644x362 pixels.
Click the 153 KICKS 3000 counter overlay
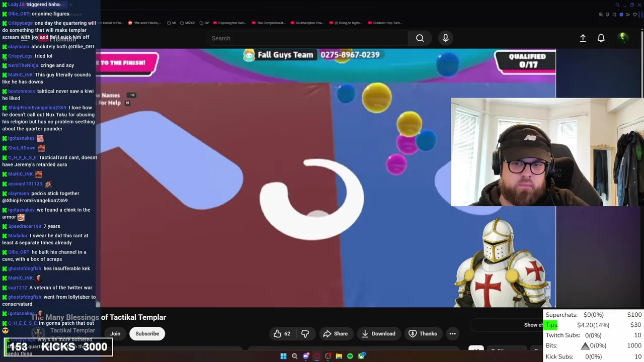coord(58,347)
